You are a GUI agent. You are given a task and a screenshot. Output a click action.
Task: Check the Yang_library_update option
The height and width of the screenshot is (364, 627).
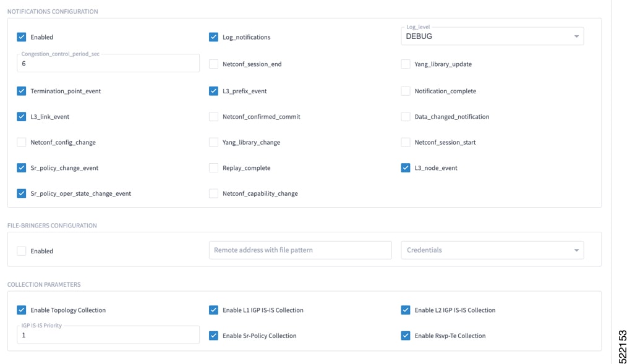406,64
